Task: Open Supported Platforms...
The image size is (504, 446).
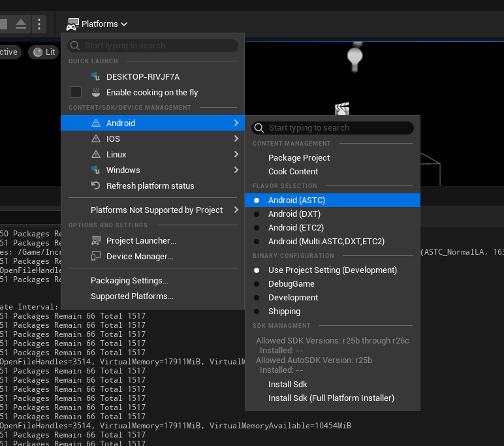Action: (153, 296)
